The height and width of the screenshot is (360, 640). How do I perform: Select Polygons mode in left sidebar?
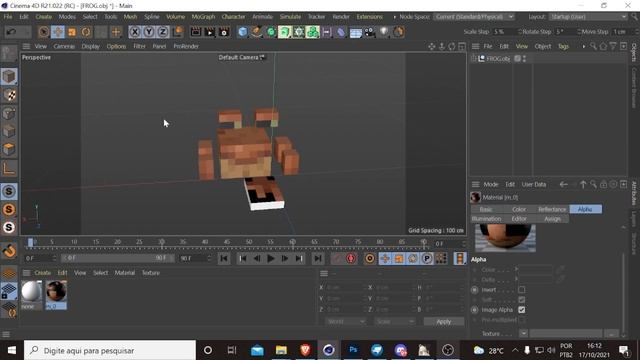click(9, 149)
